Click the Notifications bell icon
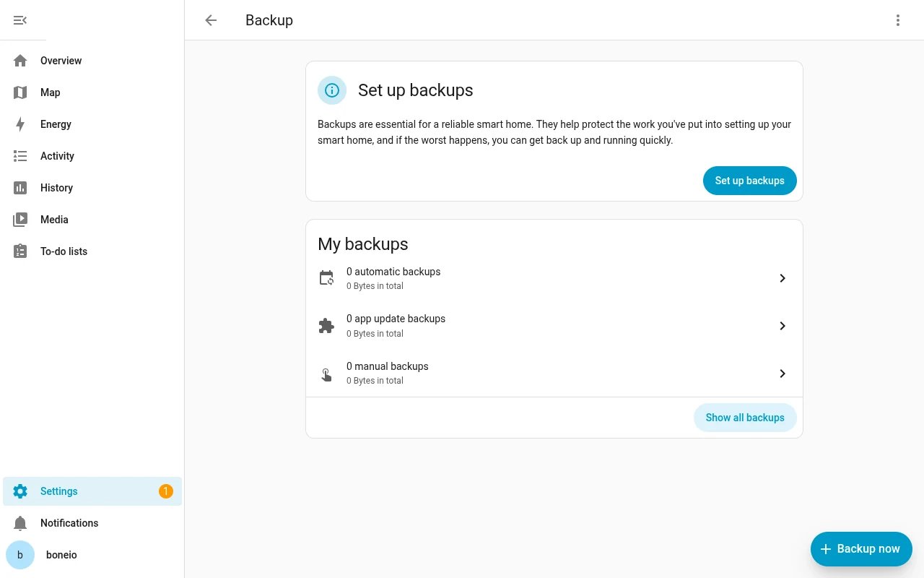This screenshot has width=924, height=578. pos(20,523)
